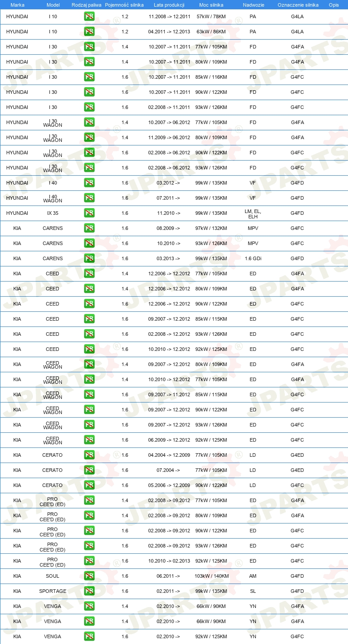
Task: Click the production start date '11.2010 ->'
Action: coord(169,213)
